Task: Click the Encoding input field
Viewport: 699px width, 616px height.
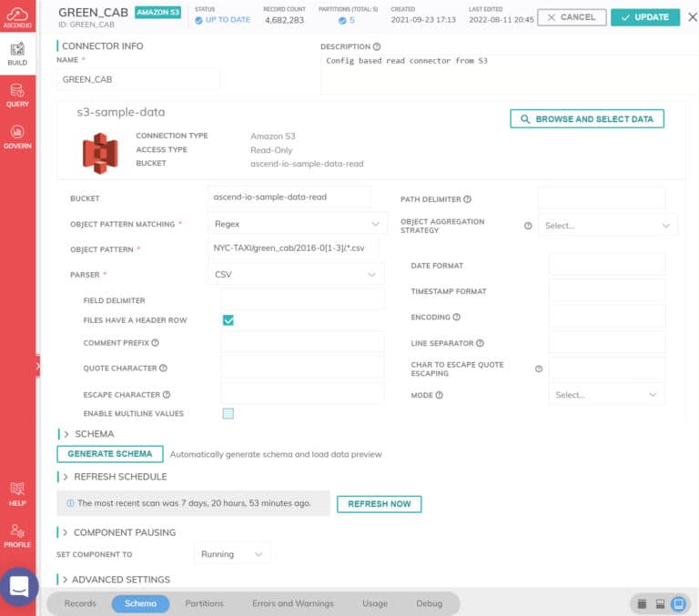Action: pyautogui.click(x=607, y=317)
